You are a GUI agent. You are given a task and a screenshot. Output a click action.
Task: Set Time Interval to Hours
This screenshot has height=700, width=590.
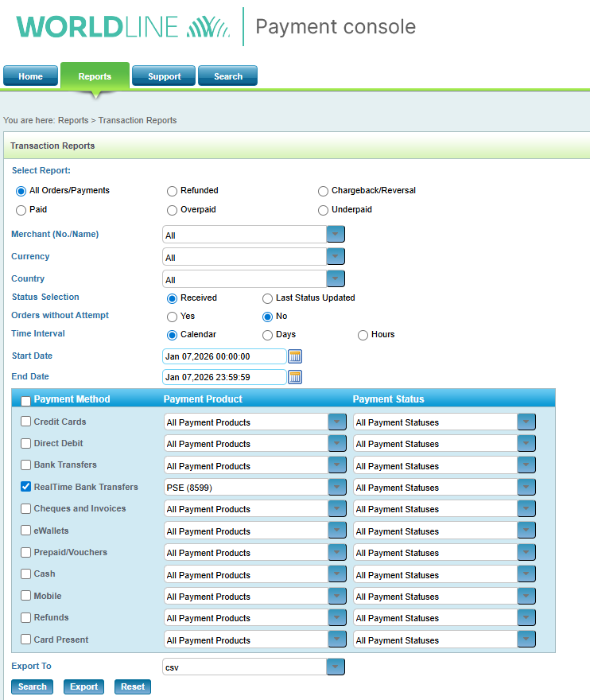(x=363, y=335)
